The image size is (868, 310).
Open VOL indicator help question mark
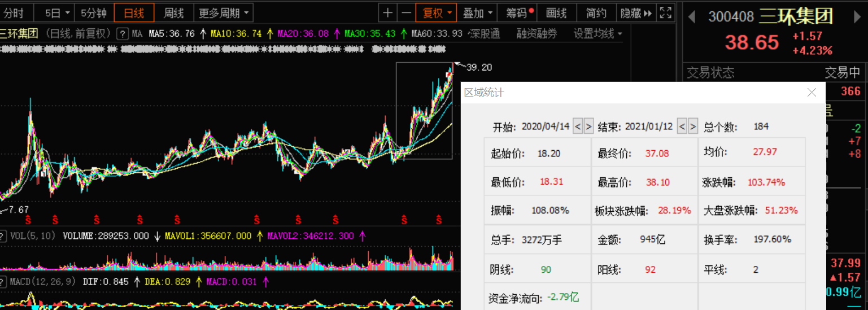coord(3,236)
